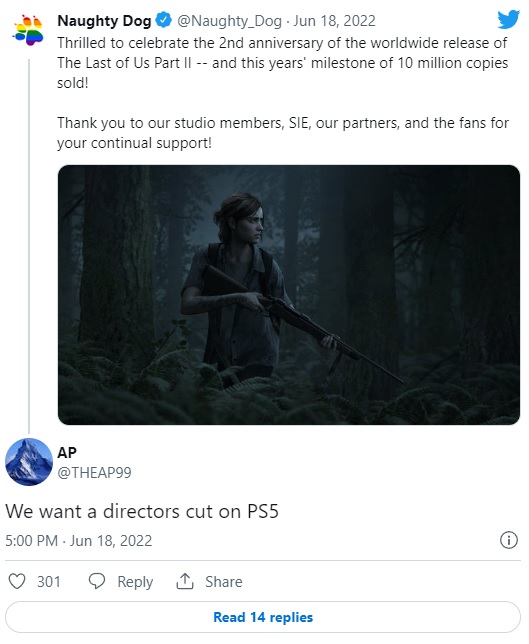
Task: Open the Naughty Dog display name link
Action: click(x=104, y=21)
